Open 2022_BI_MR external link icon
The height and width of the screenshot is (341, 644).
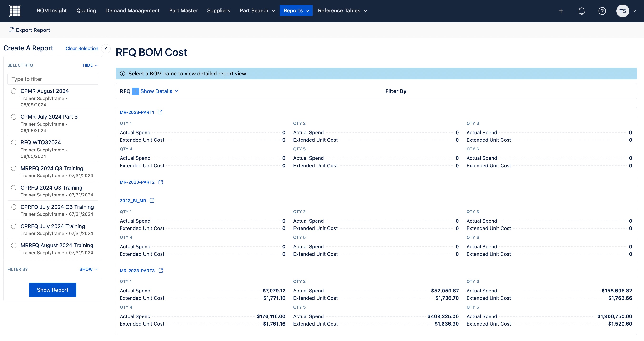152,201
